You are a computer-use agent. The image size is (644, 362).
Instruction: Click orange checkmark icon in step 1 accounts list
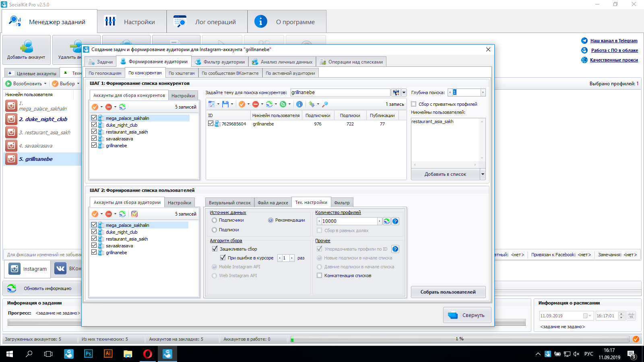tap(95, 107)
